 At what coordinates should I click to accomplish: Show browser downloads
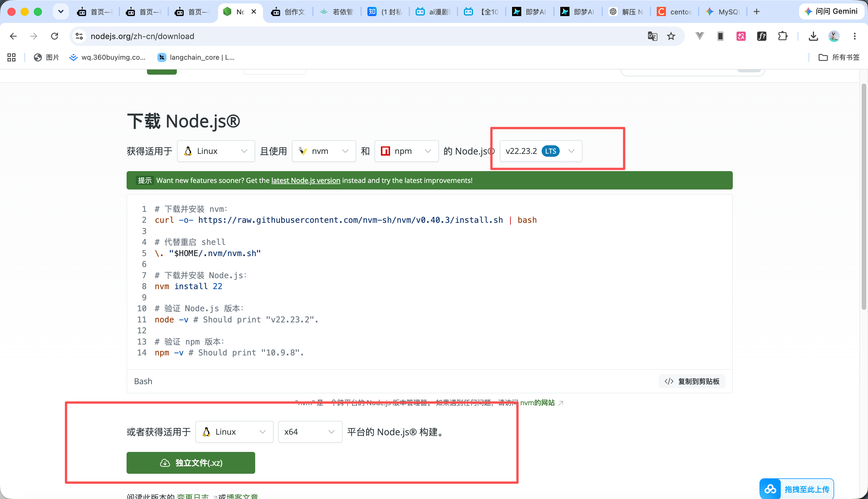(x=813, y=36)
